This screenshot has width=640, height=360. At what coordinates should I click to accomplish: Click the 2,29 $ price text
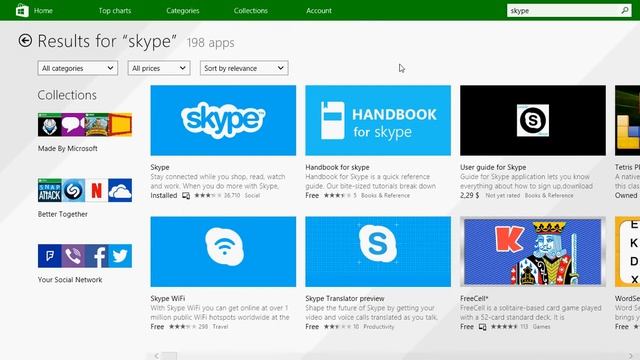[x=470, y=196]
